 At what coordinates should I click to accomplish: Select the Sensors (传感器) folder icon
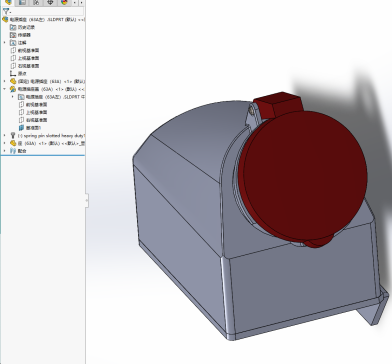click(x=13, y=35)
